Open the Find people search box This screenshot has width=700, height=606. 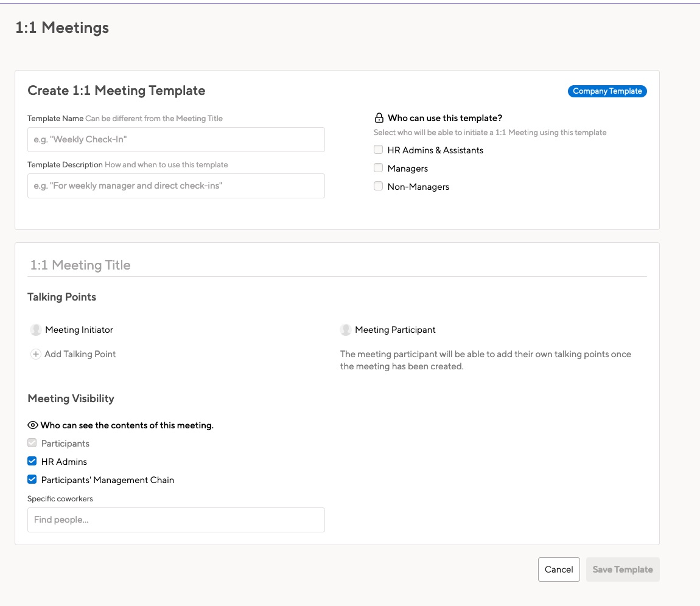tap(176, 520)
